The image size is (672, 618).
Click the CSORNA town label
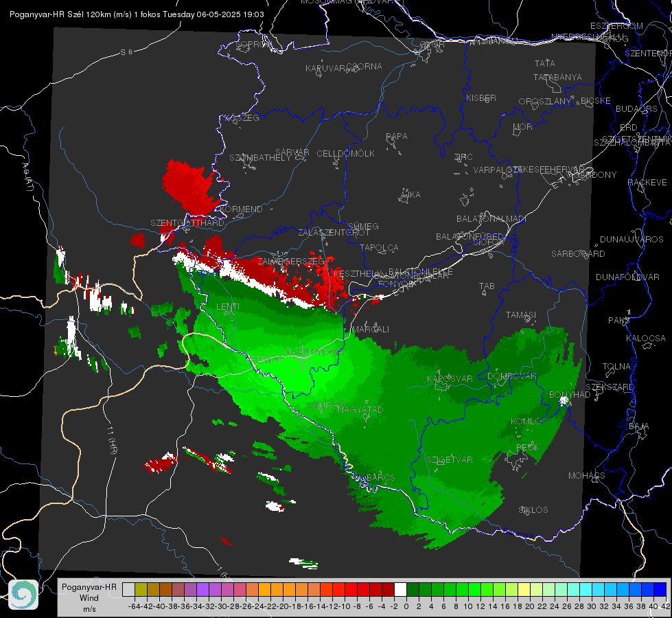(364, 67)
